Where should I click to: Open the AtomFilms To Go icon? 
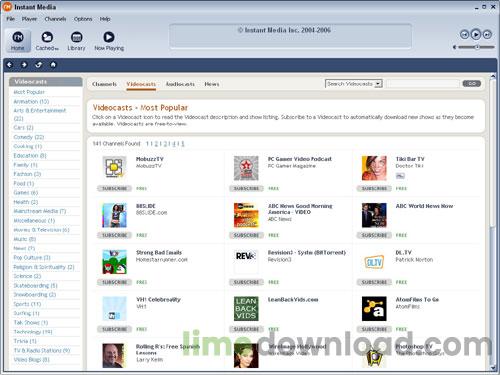pos(374,309)
